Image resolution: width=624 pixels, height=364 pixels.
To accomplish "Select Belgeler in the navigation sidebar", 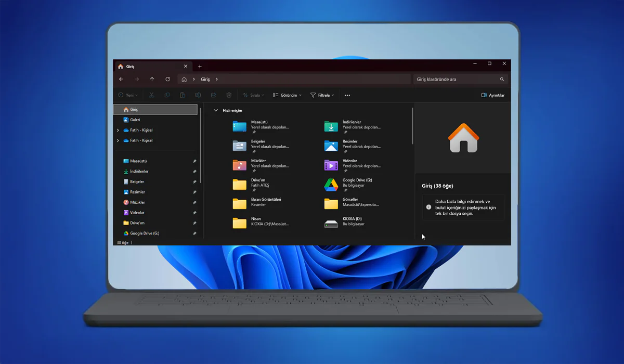I will point(156,182).
